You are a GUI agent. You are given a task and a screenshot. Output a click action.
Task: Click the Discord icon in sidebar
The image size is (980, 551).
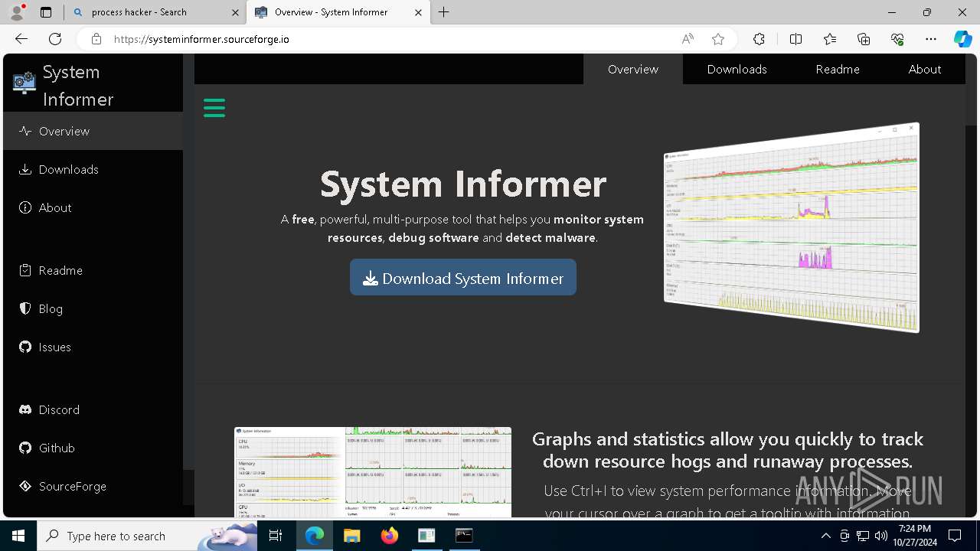point(25,409)
